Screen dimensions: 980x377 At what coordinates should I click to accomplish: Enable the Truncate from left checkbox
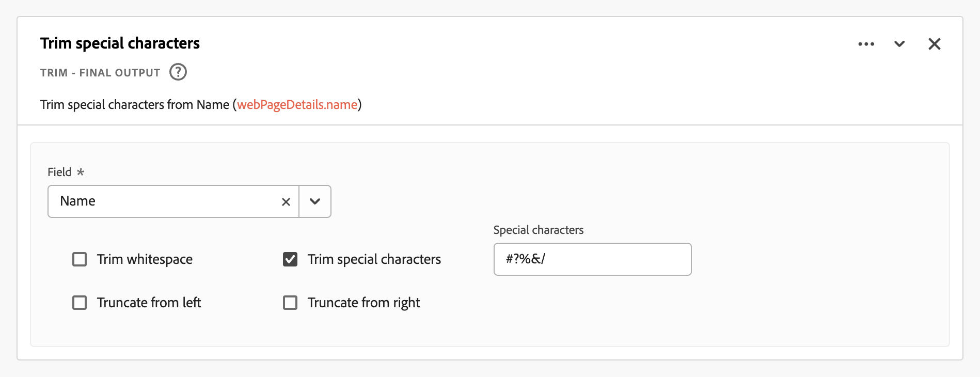[80, 303]
